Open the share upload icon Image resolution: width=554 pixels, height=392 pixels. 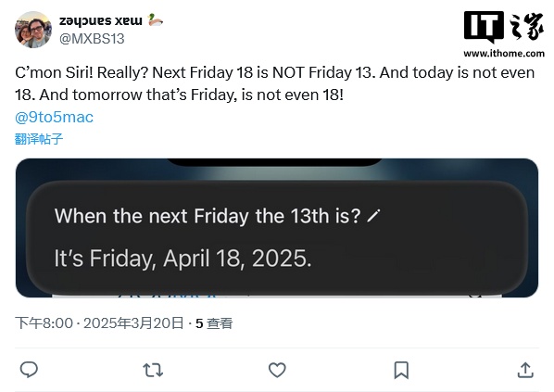(525, 370)
